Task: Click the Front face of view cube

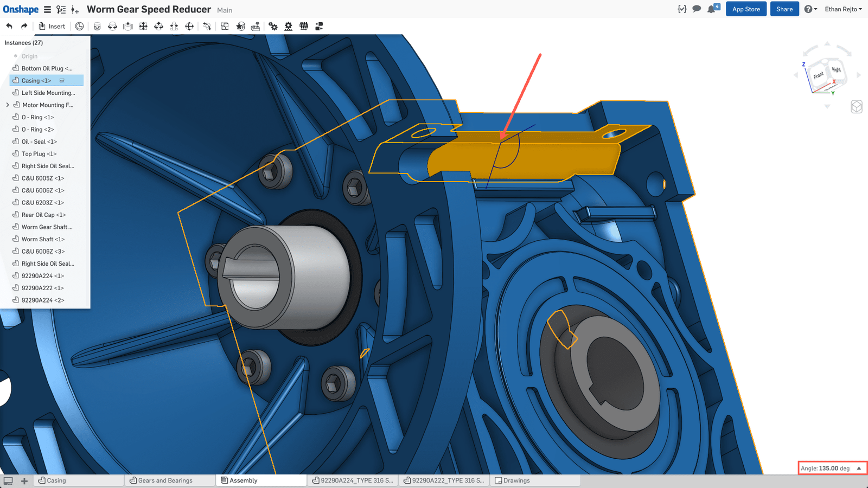Action: pyautogui.click(x=818, y=76)
